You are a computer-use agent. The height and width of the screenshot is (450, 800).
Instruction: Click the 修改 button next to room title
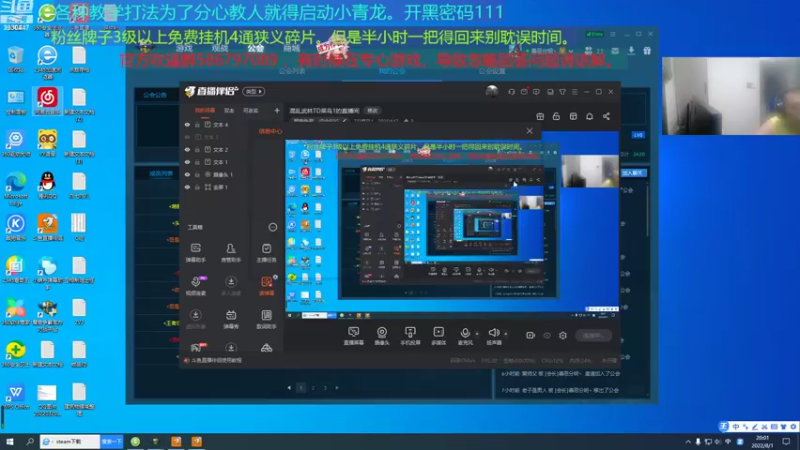click(x=372, y=111)
